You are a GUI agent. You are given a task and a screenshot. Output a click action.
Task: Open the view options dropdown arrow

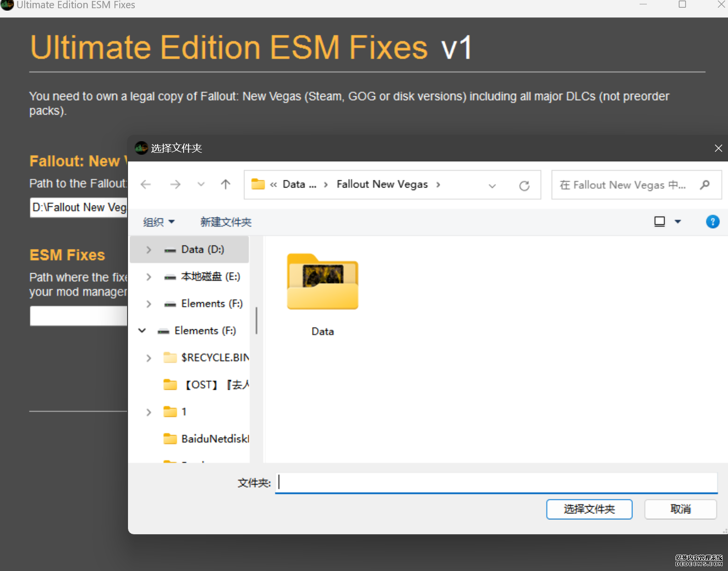[x=678, y=221]
